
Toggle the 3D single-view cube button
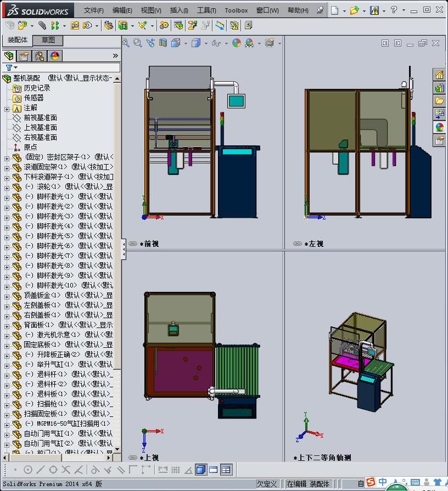200,470
